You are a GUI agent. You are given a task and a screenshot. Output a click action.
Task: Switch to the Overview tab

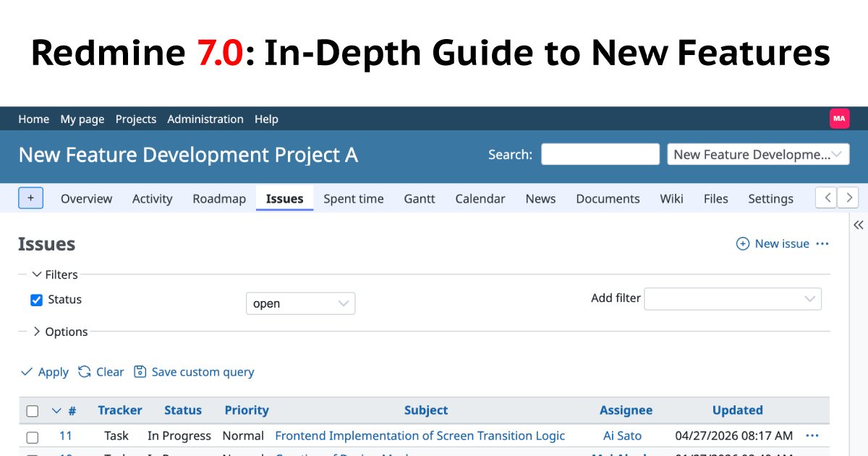86,199
